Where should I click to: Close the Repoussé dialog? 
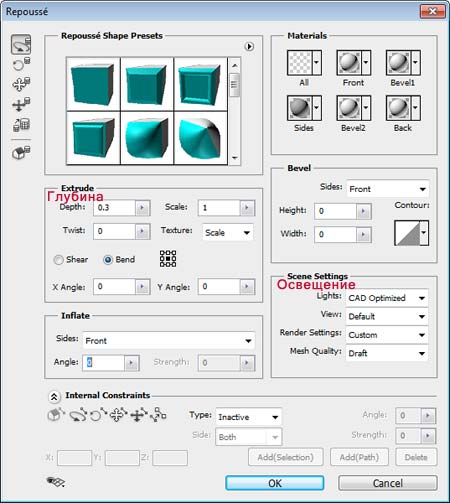click(433, 11)
